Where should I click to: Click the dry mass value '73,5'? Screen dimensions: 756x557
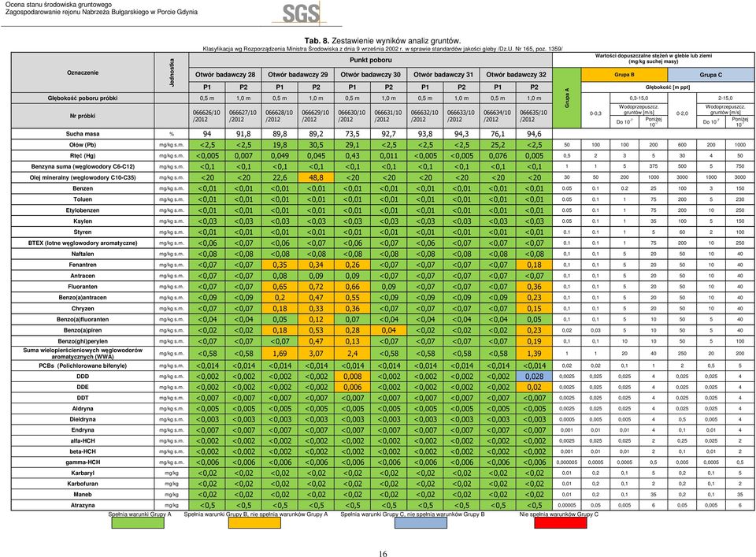pos(352,134)
